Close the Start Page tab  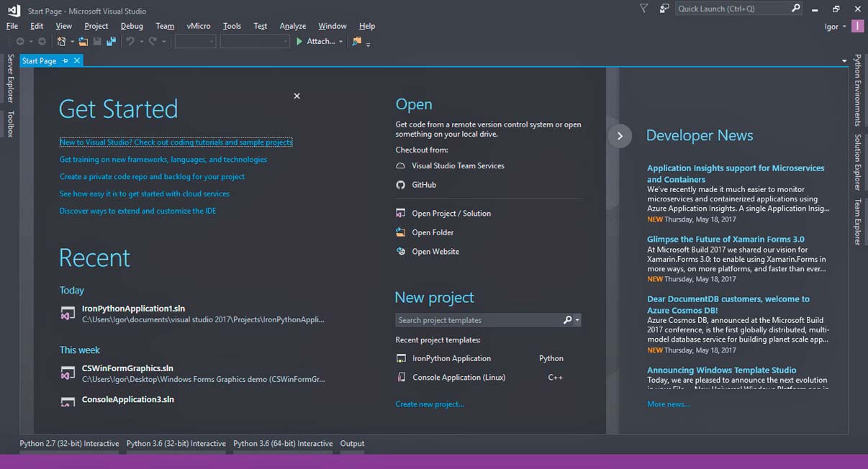coord(77,61)
